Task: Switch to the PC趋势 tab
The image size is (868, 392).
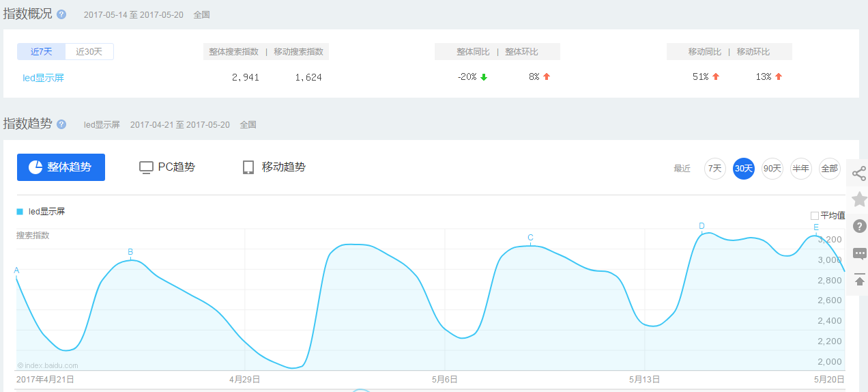Action: [x=167, y=167]
